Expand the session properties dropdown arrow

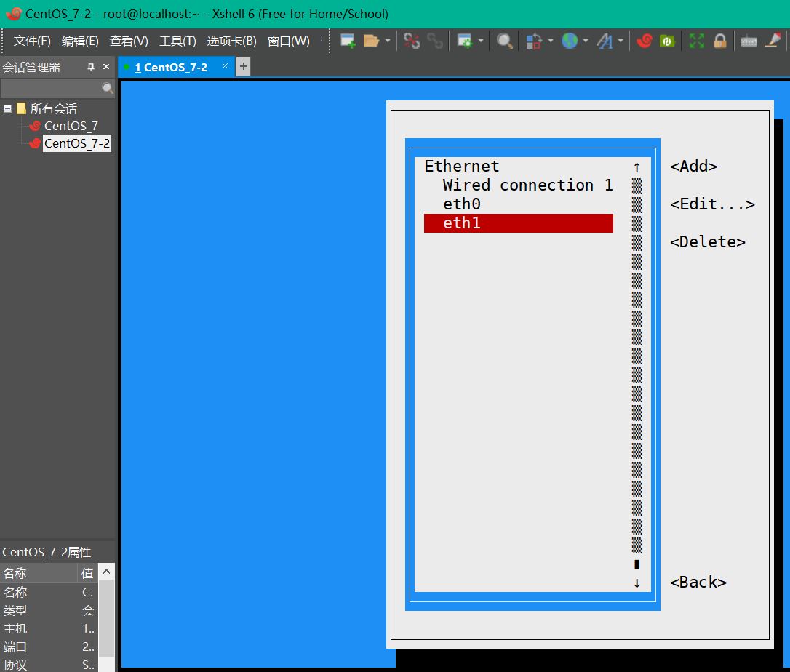click(x=481, y=40)
